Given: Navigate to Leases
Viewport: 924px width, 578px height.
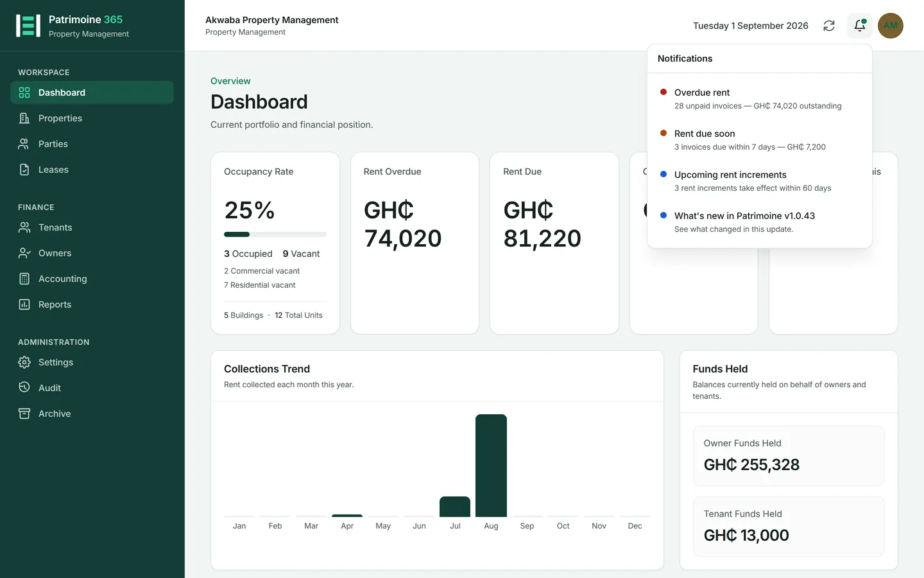Looking at the screenshot, I should [x=92, y=170].
